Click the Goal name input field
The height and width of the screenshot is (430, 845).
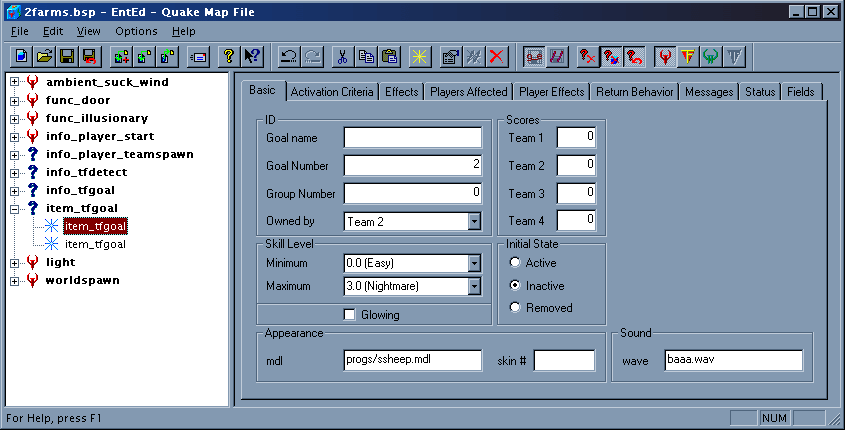click(413, 137)
